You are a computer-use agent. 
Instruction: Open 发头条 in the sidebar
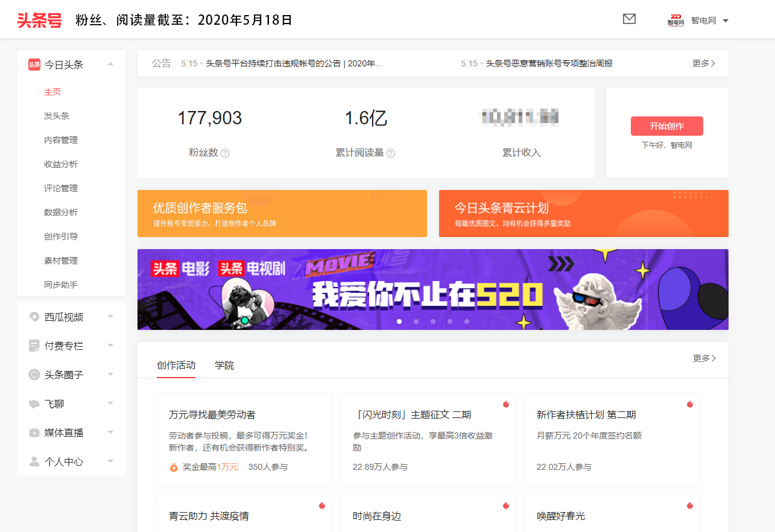(57, 116)
